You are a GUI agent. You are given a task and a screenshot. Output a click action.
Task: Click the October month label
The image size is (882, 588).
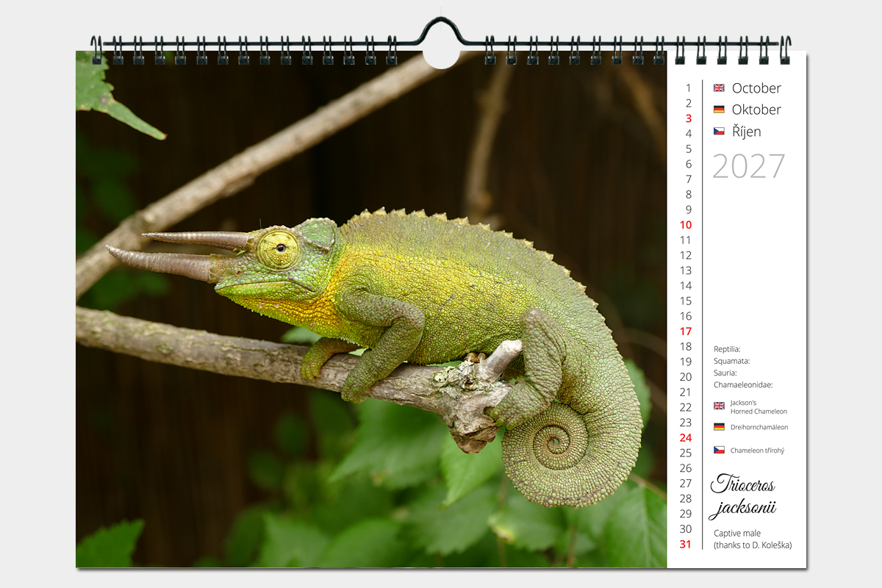pos(756,88)
